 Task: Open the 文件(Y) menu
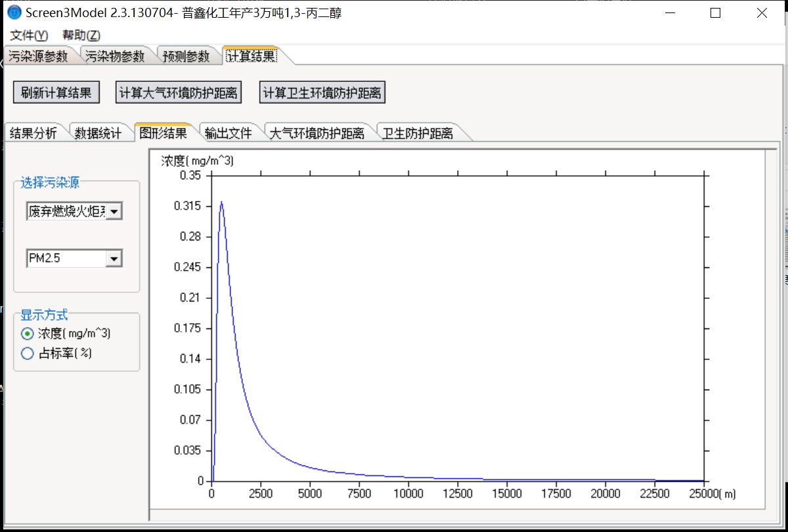click(x=29, y=35)
